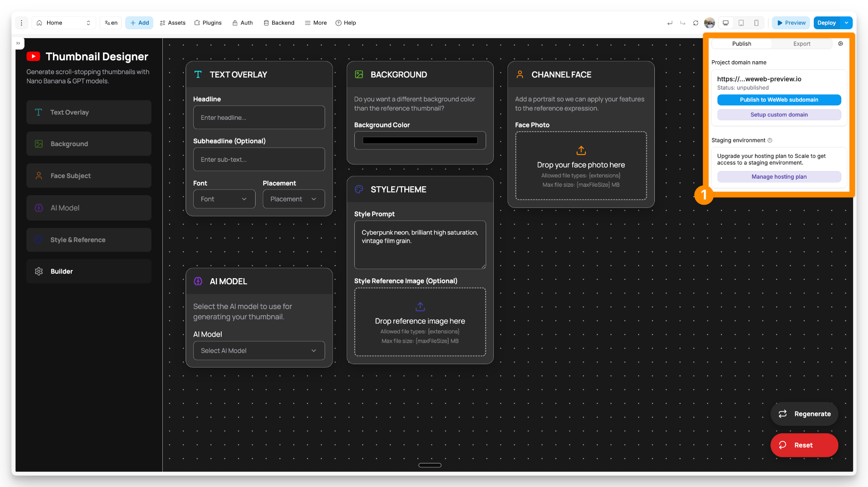
Task: Expand the collapsed left panel arrows
Action: tap(18, 43)
